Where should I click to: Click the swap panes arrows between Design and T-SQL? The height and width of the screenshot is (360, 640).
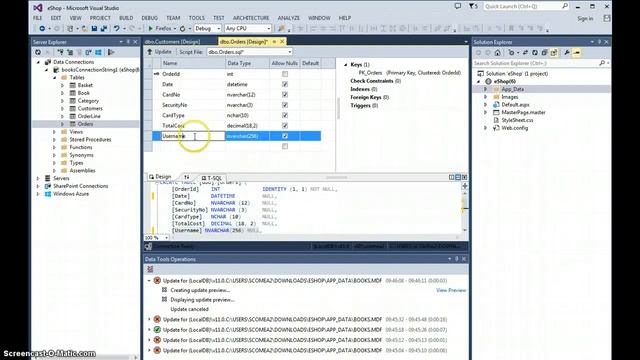click(x=187, y=177)
